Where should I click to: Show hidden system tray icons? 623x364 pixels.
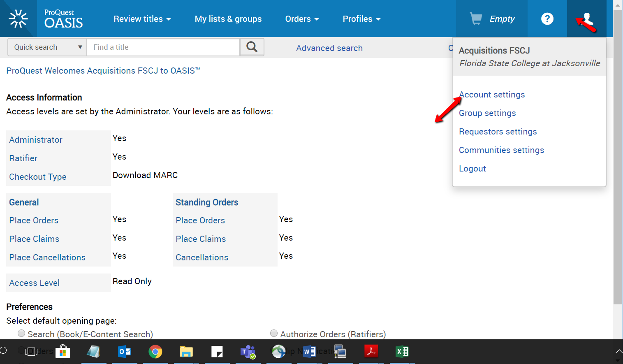(619, 352)
